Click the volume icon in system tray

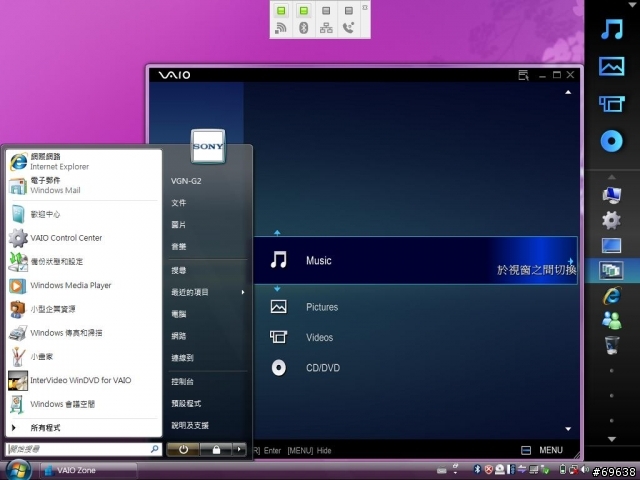tap(585, 469)
